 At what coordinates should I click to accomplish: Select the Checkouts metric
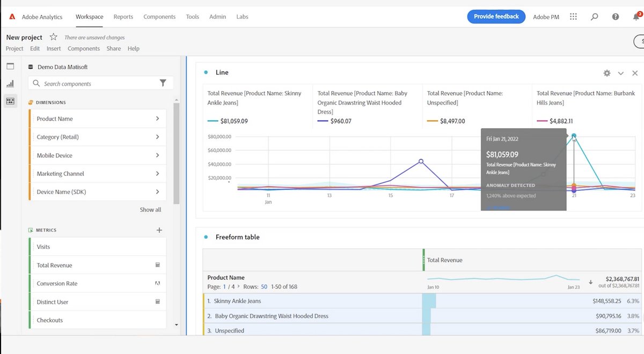pyautogui.click(x=97, y=320)
